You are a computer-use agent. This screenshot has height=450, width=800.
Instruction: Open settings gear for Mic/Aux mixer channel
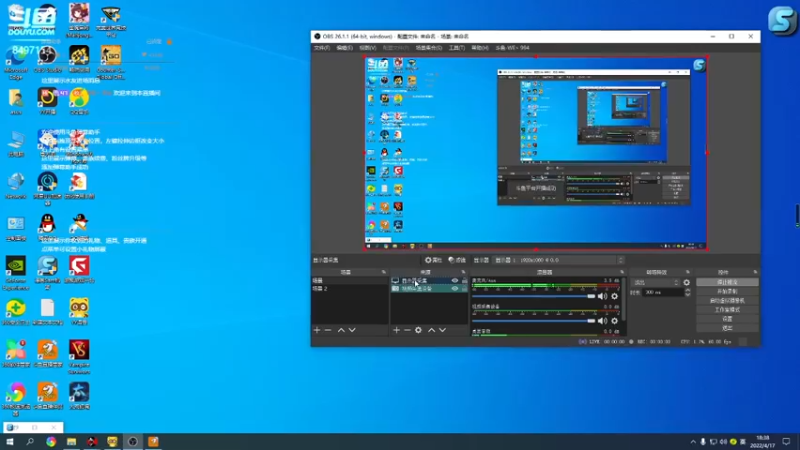pyautogui.click(x=614, y=296)
